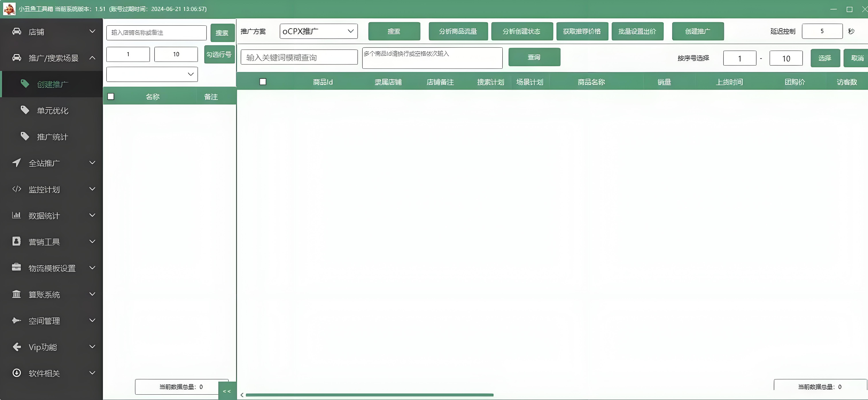Screen dimensions: 868x400
Task: Click the briefcase icon for 物流模板设置
Action: pyautogui.click(x=17, y=267)
